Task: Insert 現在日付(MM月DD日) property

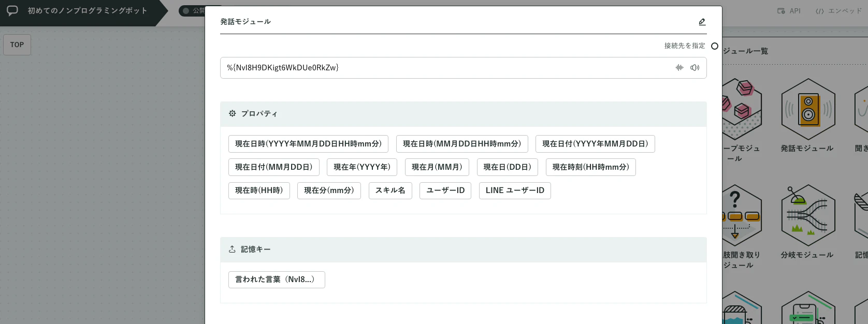Action: (274, 167)
